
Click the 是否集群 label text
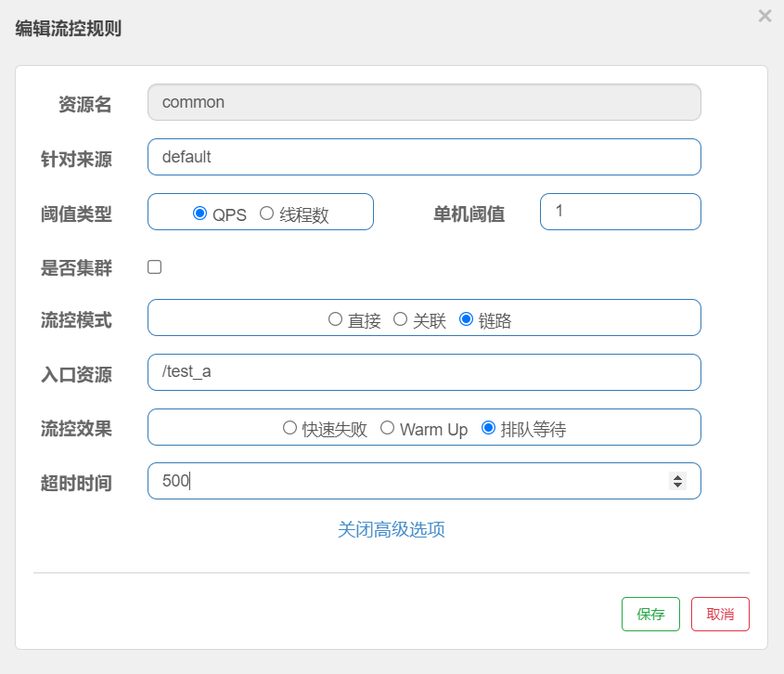coord(76,267)
